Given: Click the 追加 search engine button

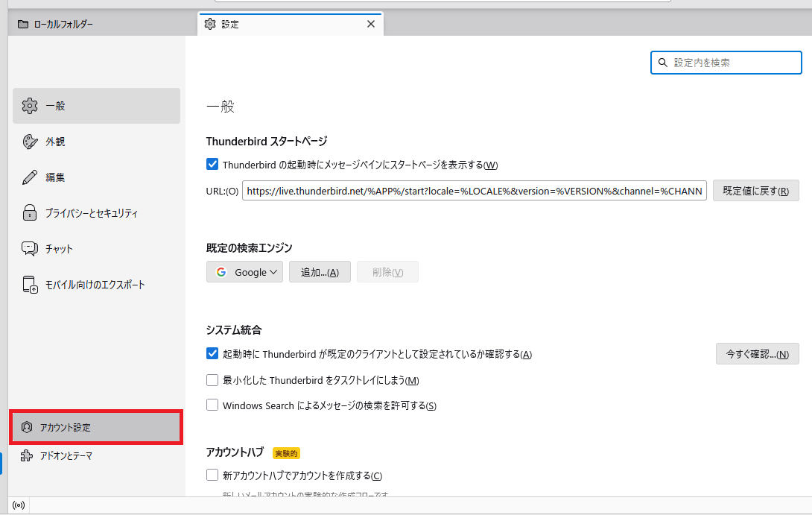Looking at the screenshot, I should tap(320, 272).
